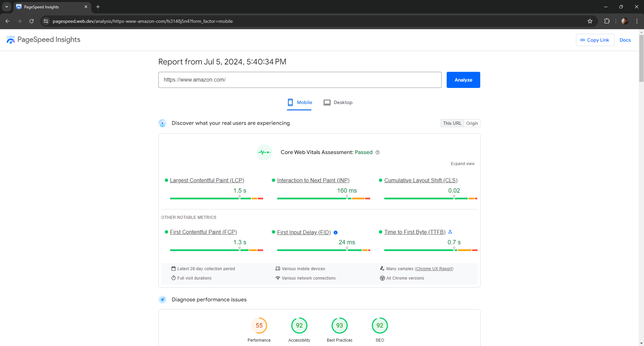This screenshot has height=346, width=644.
Task: Click the wifi icon by network connections
Action: [x=278, y=278]
